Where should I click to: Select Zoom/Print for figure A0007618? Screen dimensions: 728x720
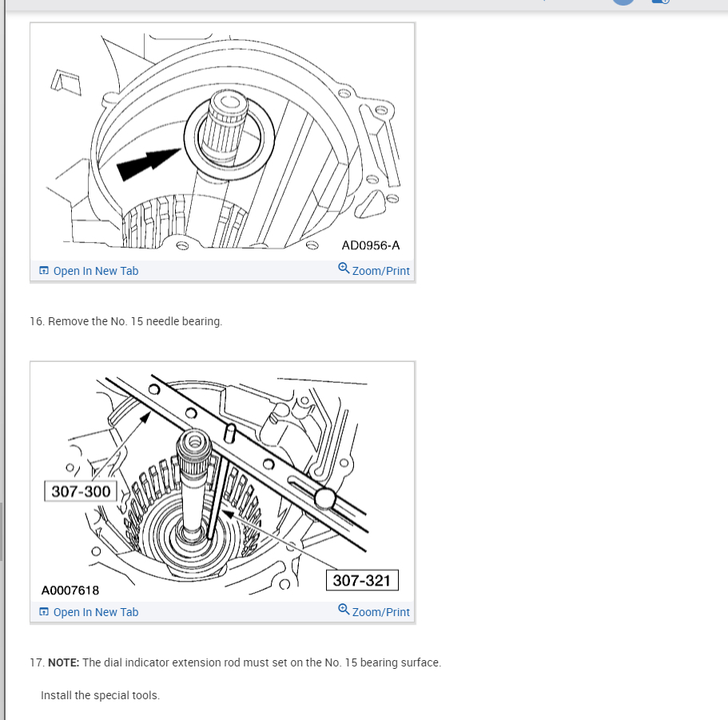tap(374, 611)
